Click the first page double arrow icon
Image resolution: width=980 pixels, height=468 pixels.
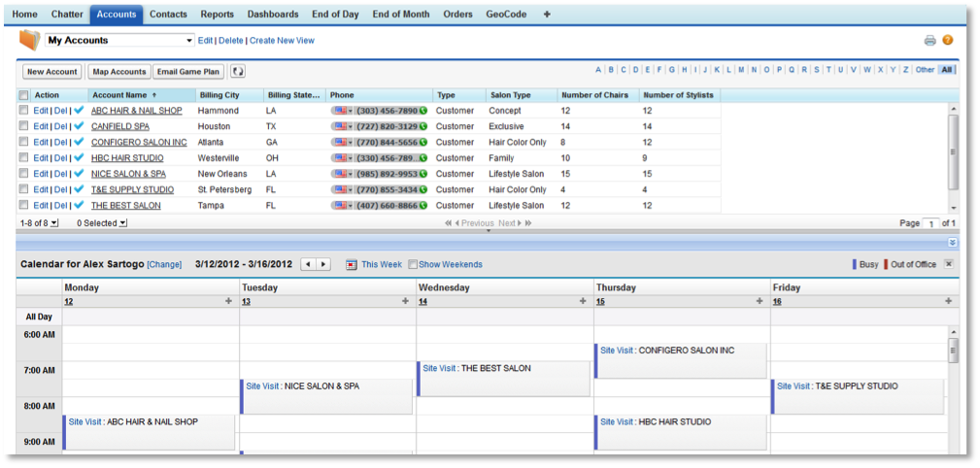coord(448,223)
